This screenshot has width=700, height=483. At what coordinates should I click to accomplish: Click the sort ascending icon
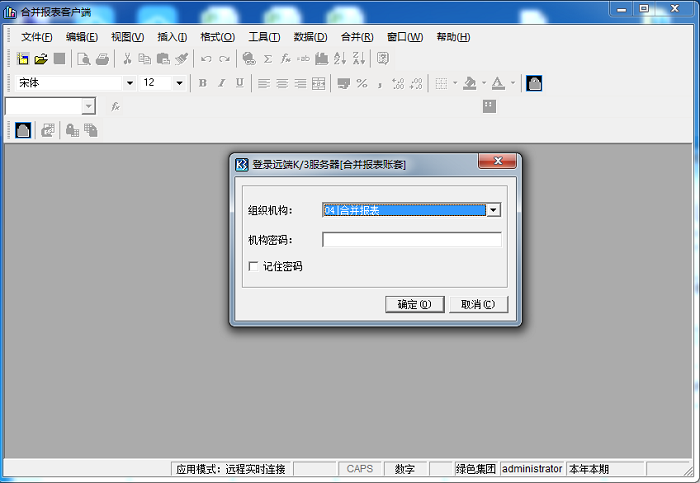[x=339, y=59]
